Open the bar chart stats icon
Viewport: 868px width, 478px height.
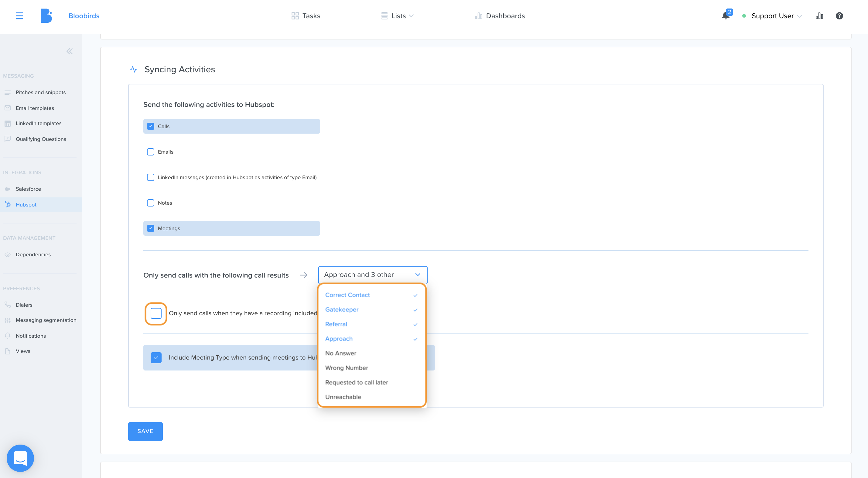click(x=819, y=16)
